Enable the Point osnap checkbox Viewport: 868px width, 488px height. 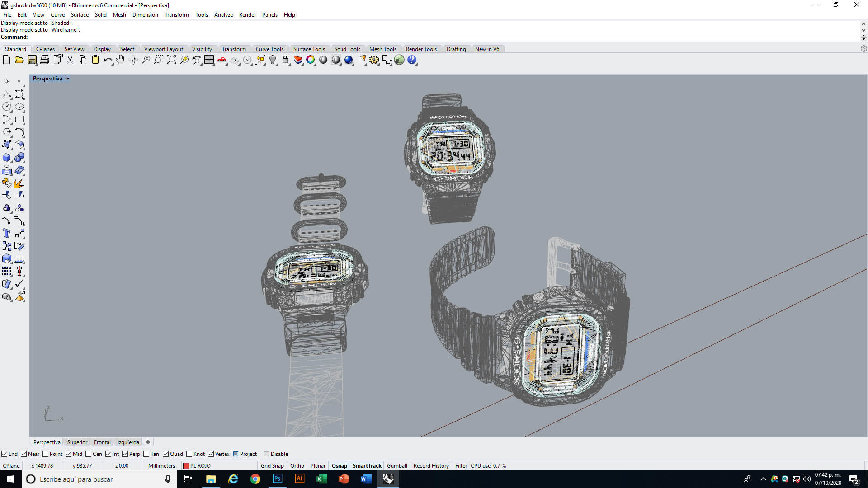45,454
